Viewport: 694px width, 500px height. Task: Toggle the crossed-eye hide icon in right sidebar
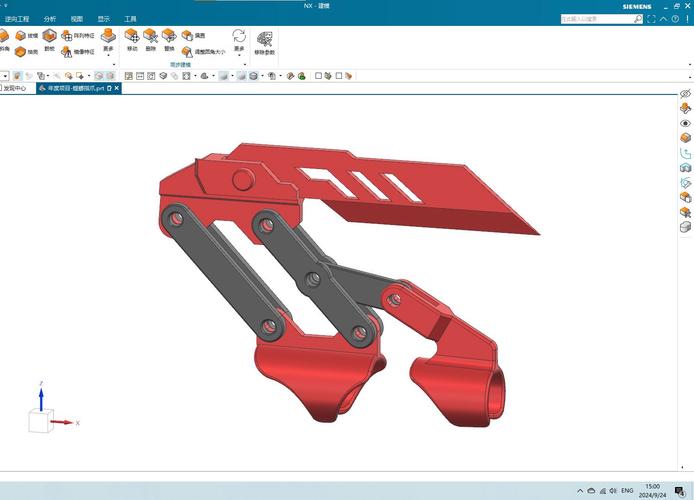click(x=685, y=93)
